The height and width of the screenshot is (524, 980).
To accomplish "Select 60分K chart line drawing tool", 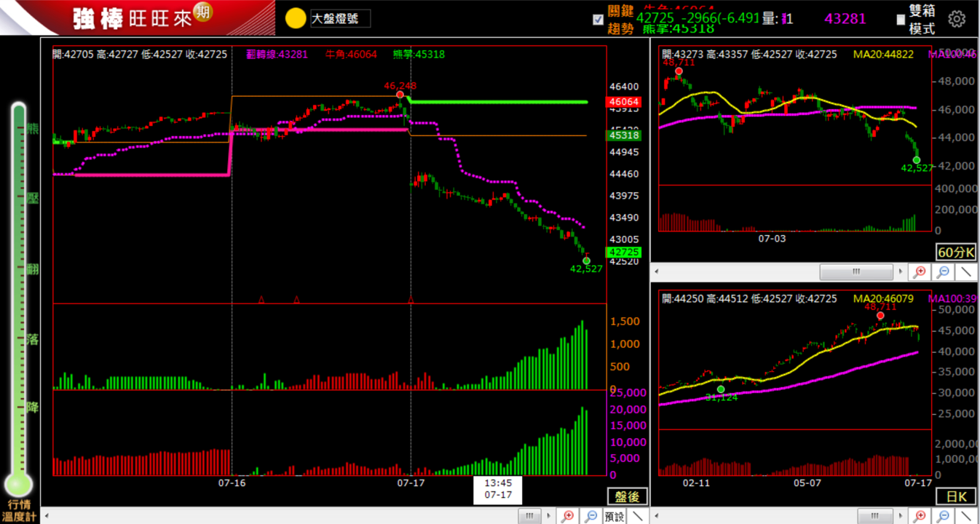I will point(966,272).
